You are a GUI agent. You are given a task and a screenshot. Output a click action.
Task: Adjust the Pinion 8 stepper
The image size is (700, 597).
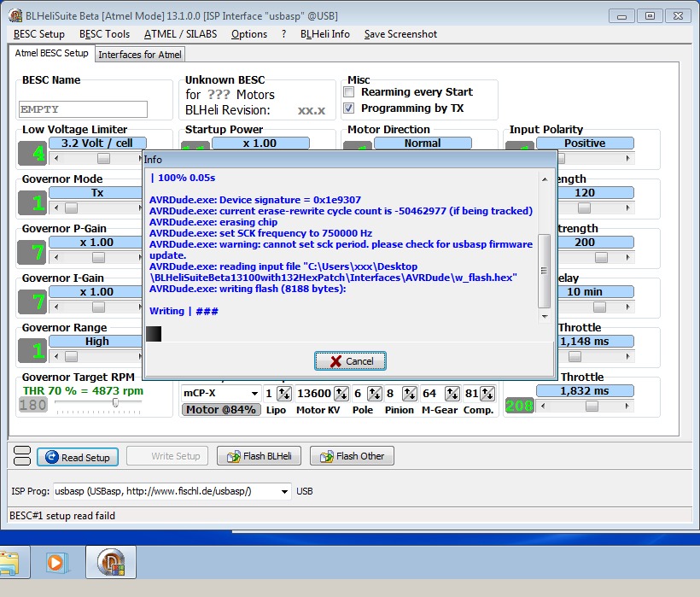(410, 394)
